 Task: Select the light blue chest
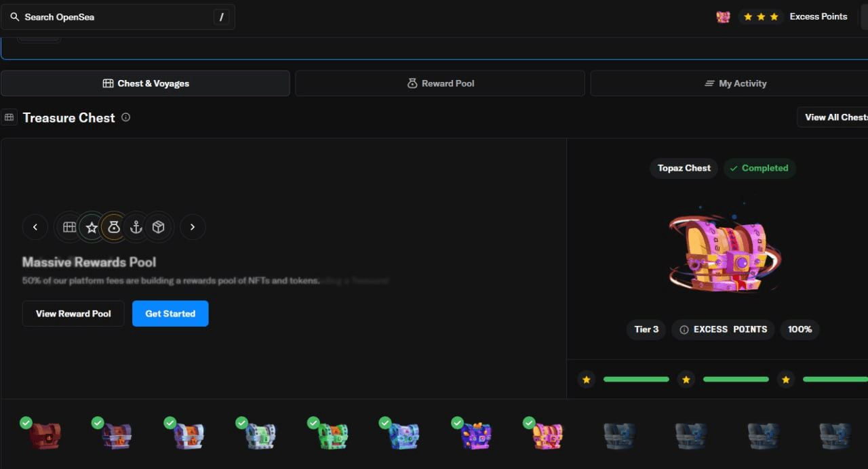(x=405, y=436)
